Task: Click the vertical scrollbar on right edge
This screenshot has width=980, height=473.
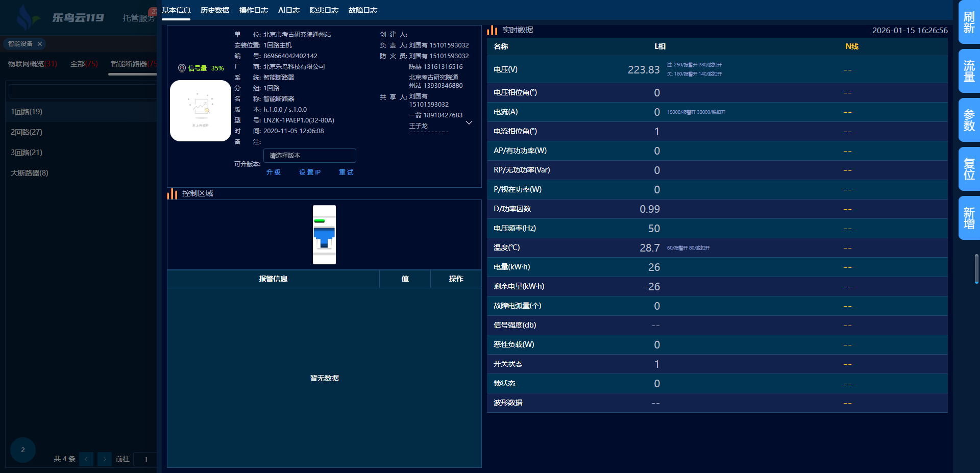Action: (x=976, y=268)
